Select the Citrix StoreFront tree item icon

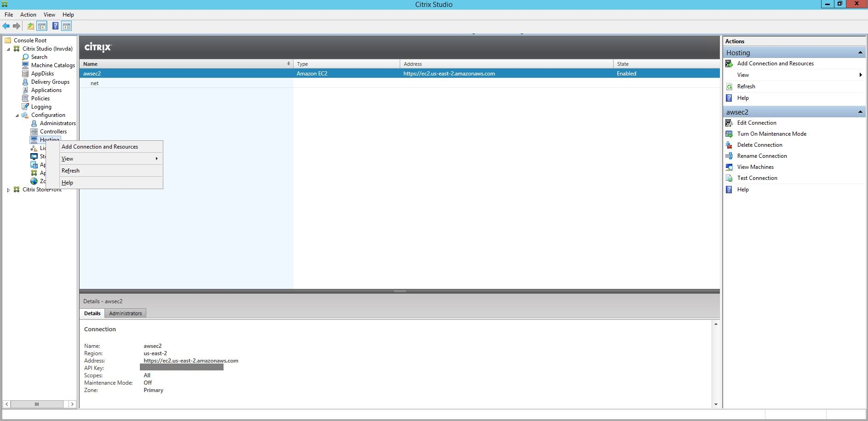[17, 190]
